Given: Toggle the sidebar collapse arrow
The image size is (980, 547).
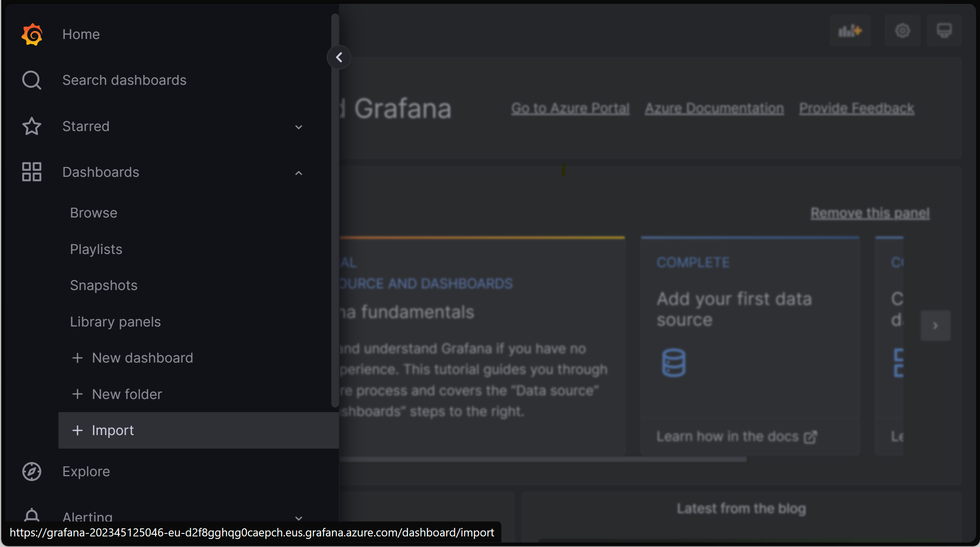Looking at the screenshot, I should (x=339, y=57).
